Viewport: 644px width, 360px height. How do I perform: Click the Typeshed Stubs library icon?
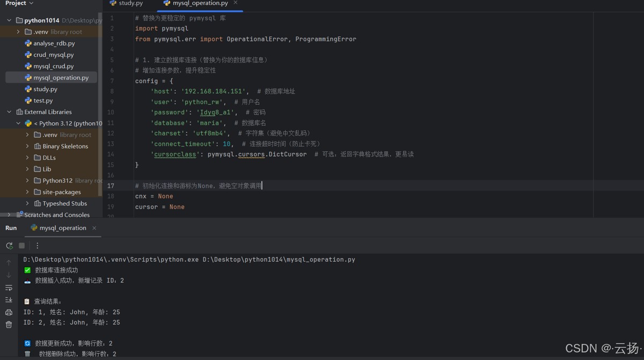coord(38,203)
